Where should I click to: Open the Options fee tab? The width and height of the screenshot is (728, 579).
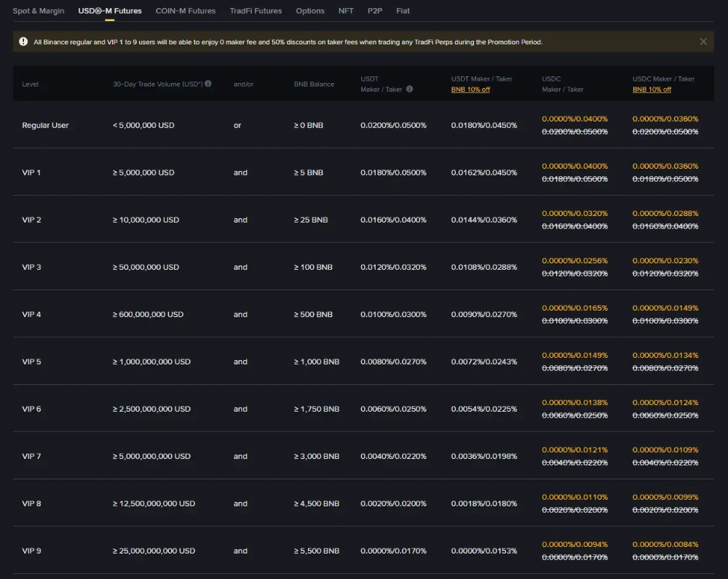310,11
